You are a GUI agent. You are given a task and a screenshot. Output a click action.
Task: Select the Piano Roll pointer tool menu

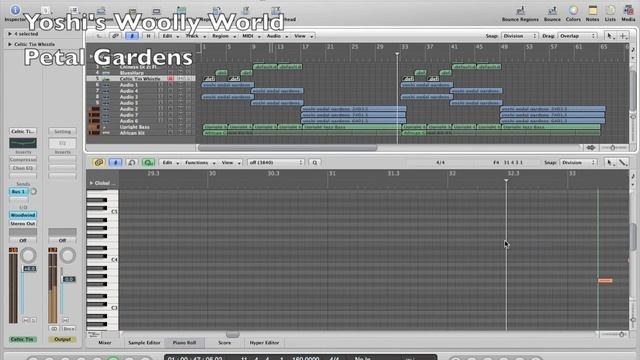(610, 162)
